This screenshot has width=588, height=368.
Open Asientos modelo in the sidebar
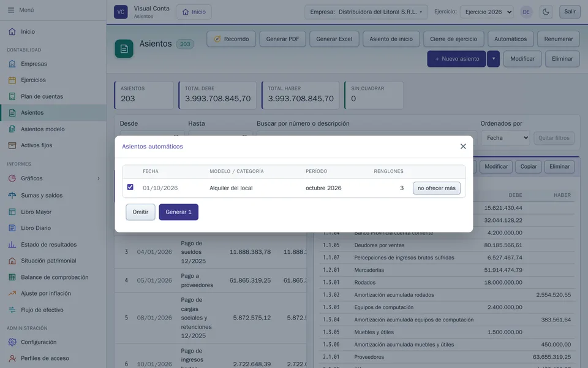point(53,129)
